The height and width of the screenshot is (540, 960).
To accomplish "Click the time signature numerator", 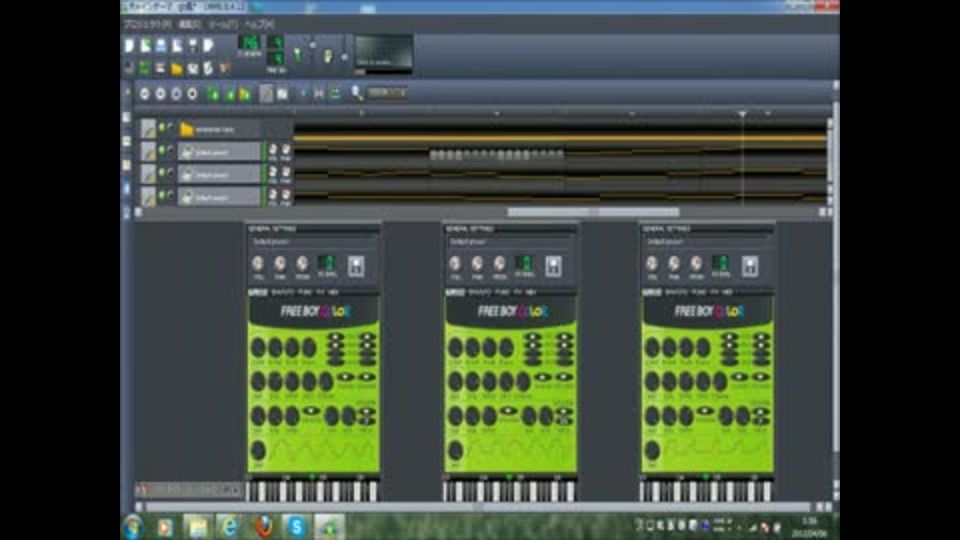I will 276,42.
